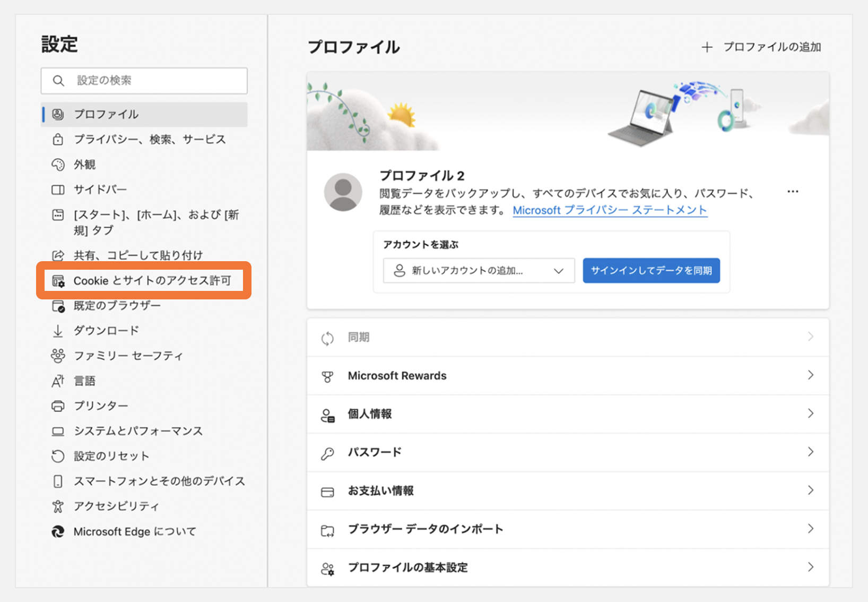The image size is (868, 602).
Task: Open the Microsoft プライバシー ステートメント link
Action: point(609,210)
